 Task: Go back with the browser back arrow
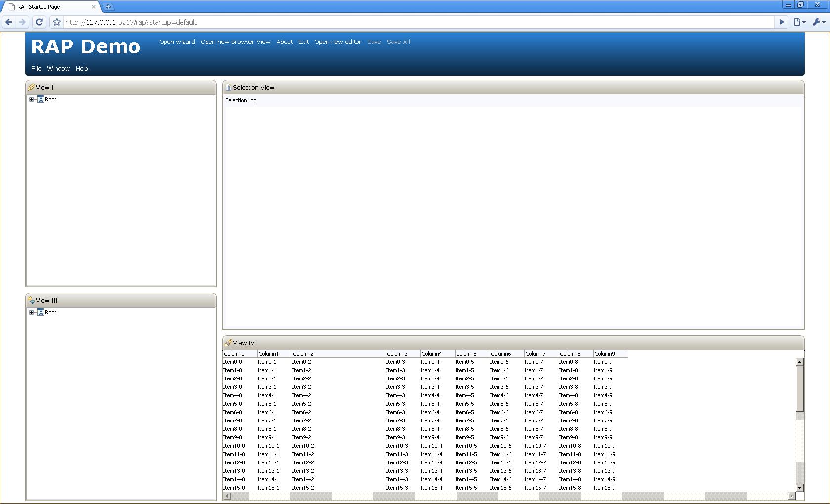click(8, 22)
